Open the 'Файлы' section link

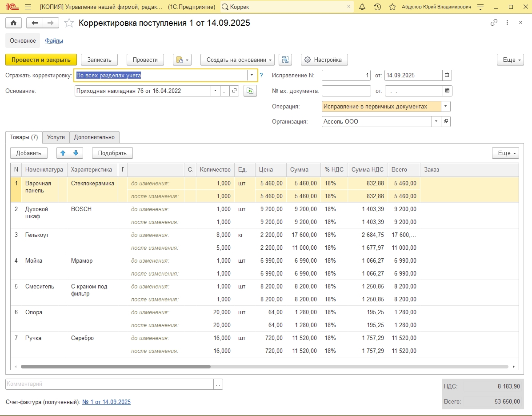pos(54,41)
